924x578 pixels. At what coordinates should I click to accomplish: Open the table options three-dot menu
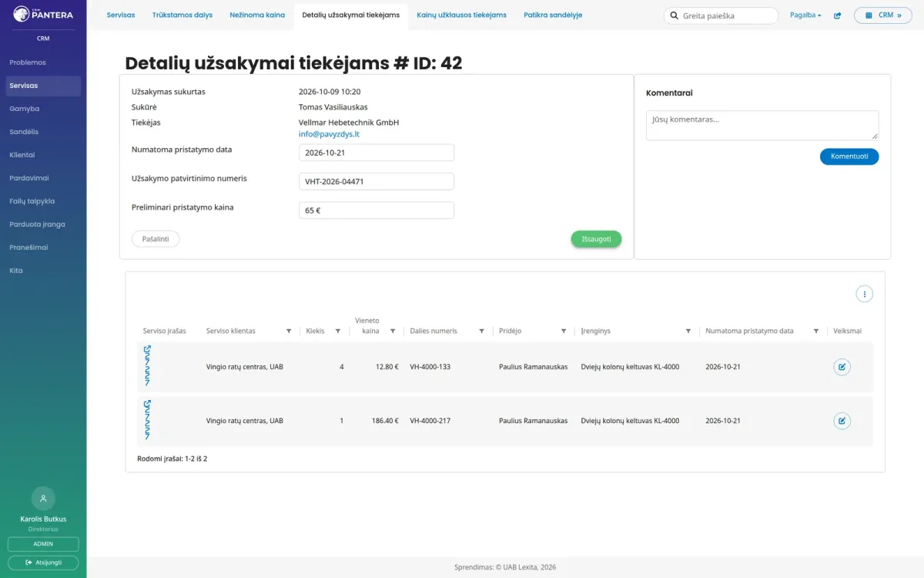coord(865,294)
